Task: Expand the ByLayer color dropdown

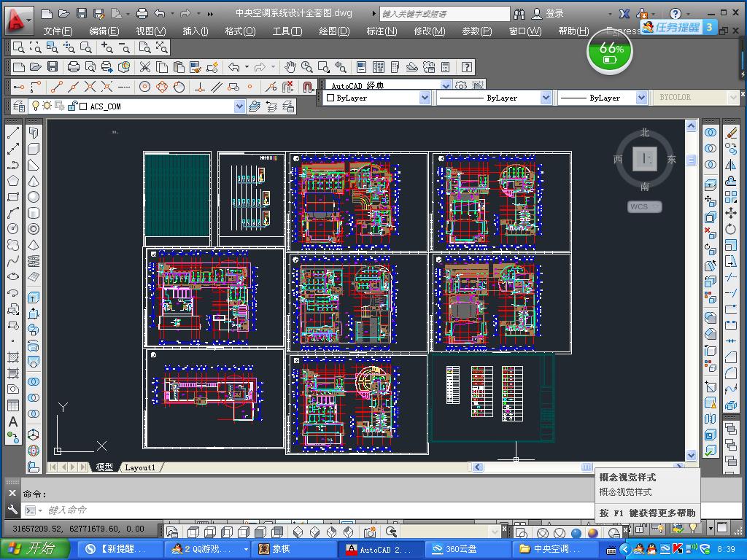Action: 425,98
